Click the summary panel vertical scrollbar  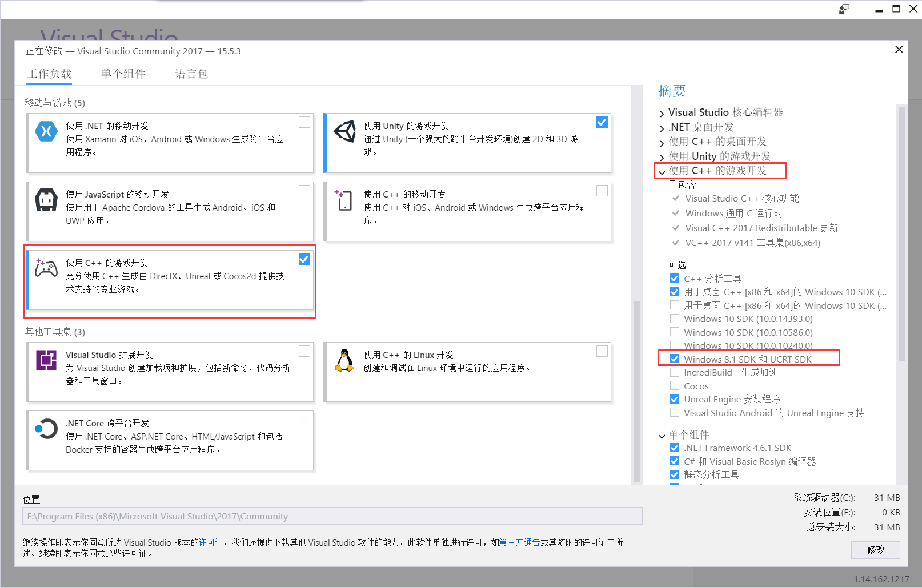pos(902,233)
